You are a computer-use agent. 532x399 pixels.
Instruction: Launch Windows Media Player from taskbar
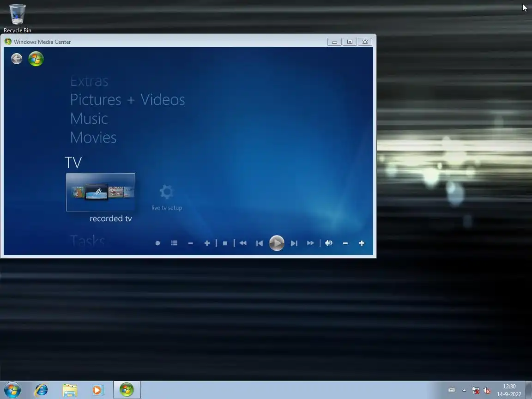pos(97,390)
